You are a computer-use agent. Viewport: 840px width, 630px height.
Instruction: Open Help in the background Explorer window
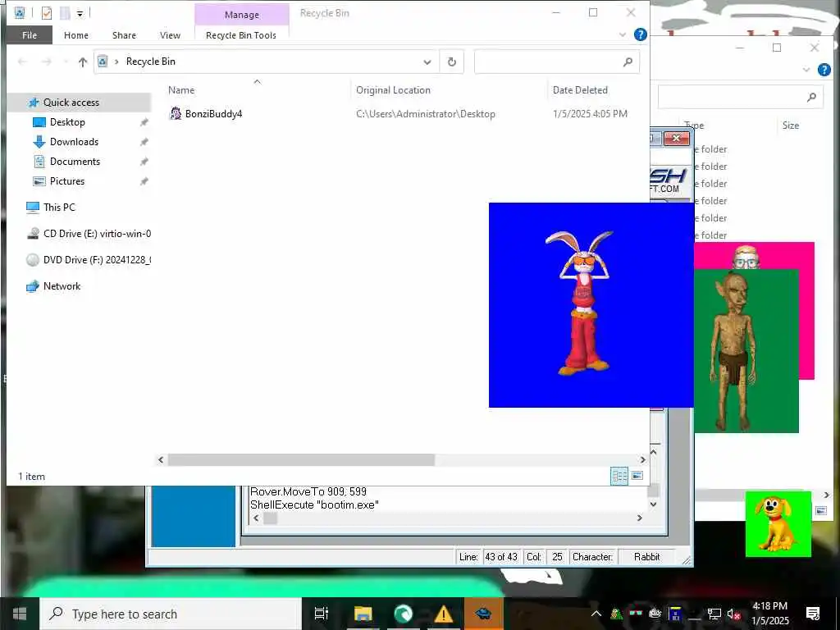tap(824, 70)
